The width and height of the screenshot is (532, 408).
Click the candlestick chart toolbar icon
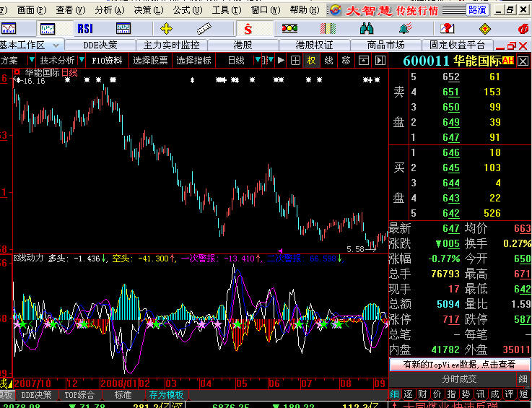point(48,28)
